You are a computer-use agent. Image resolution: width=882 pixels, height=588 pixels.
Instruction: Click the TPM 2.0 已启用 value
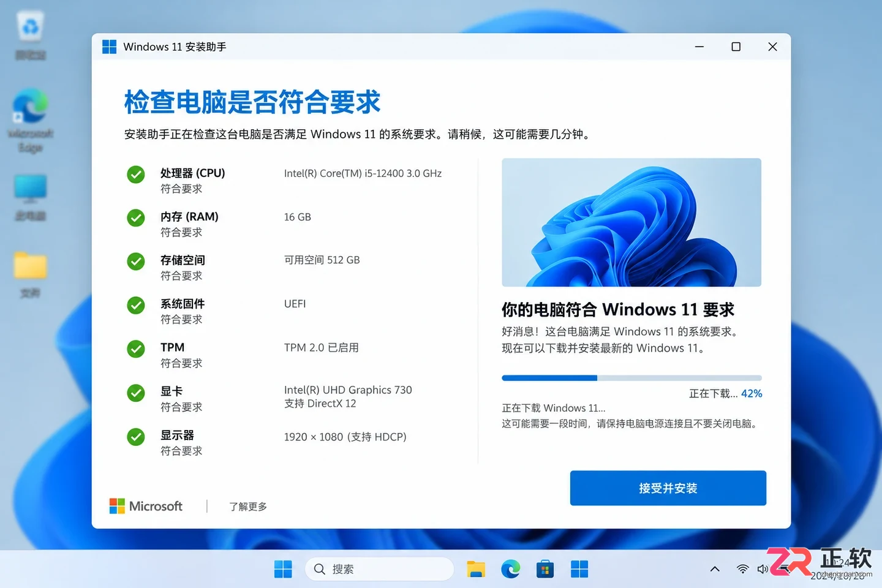pyautogui.click(x=322, y=347)
